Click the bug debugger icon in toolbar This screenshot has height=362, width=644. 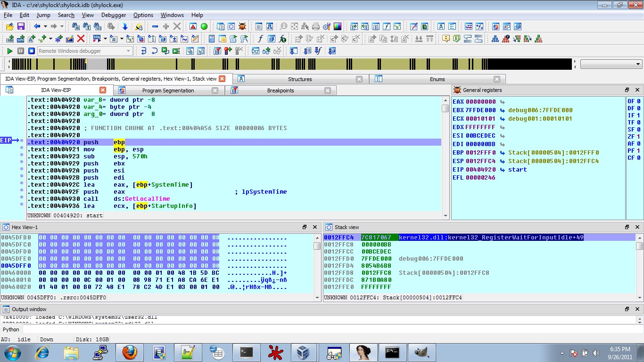pos(242,26)
